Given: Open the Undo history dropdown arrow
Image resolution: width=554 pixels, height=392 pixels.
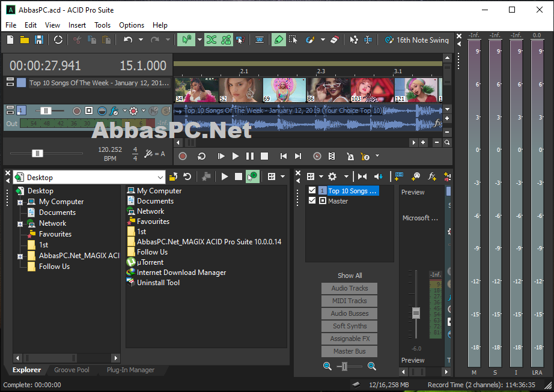Looking at the screenshot, I should click(141, 40).
